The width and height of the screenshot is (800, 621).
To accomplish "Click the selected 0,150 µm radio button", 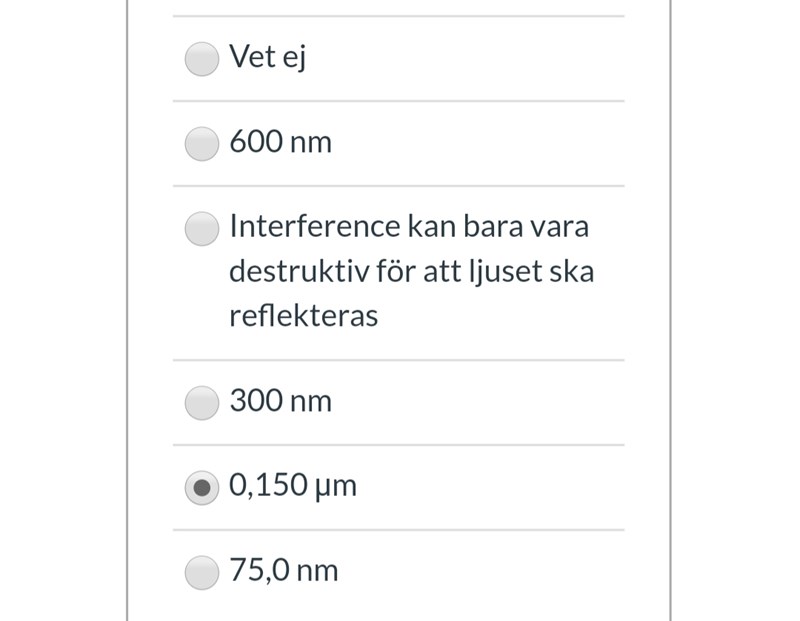I will point(202,488).
